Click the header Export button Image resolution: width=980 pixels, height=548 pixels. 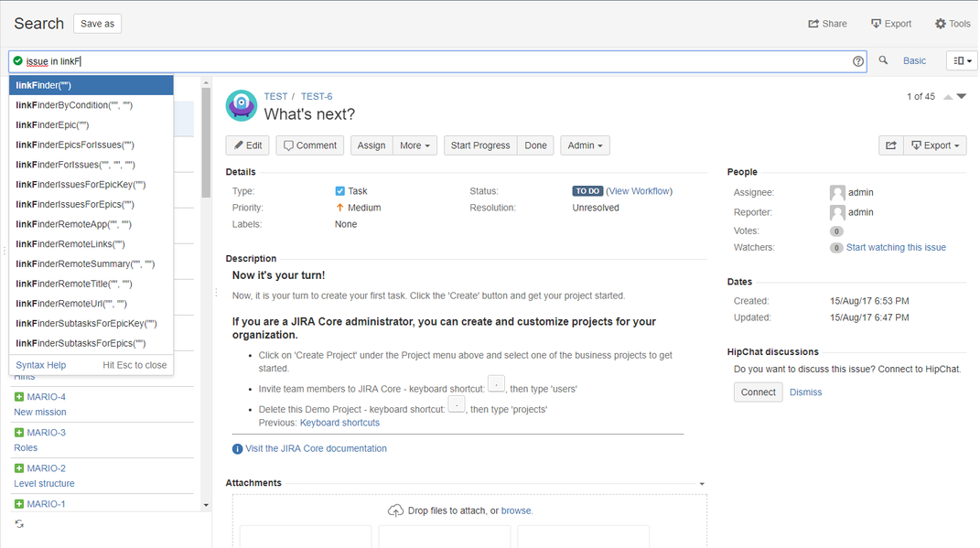(x=891, y=24)
